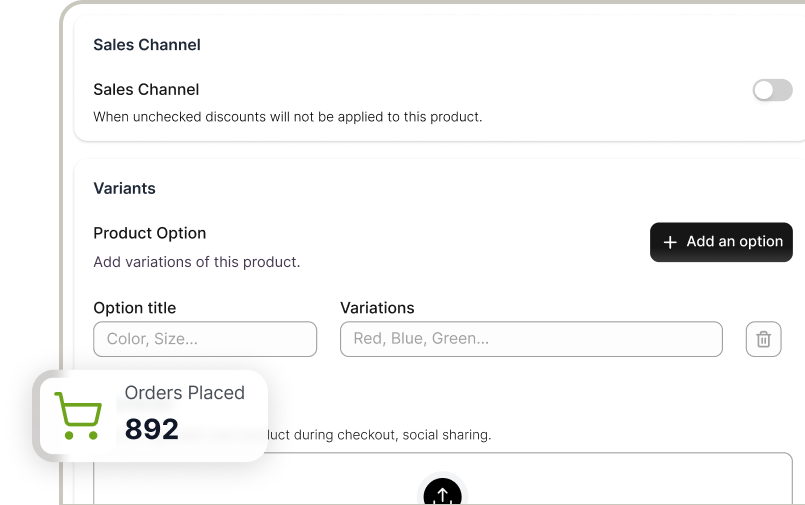Click the Variations field label
This screenshot has width=805, height=505.
pos(377,308)
